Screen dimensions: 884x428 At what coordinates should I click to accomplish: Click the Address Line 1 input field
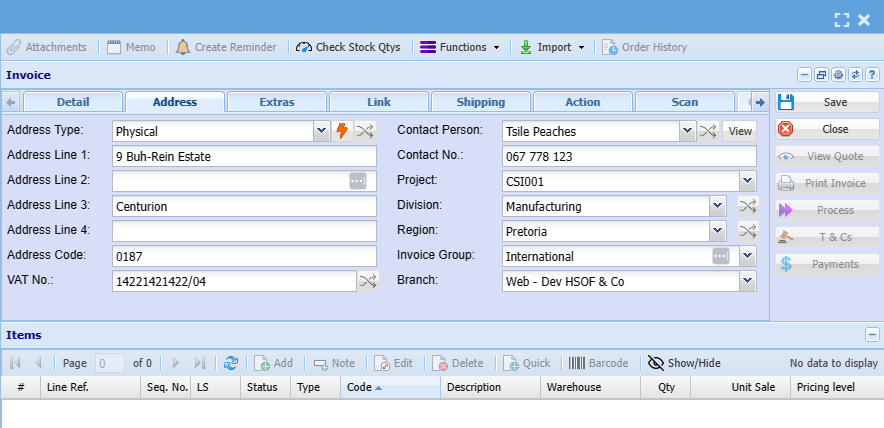244,156
